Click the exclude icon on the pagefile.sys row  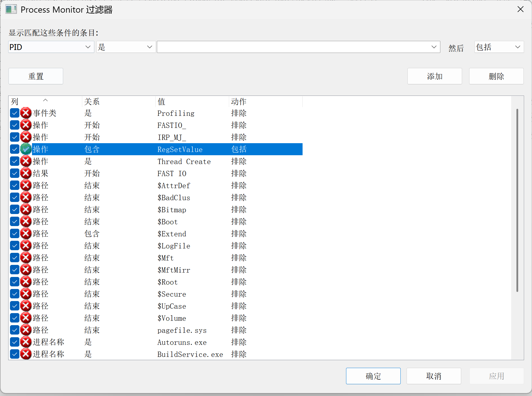point(26,330)
